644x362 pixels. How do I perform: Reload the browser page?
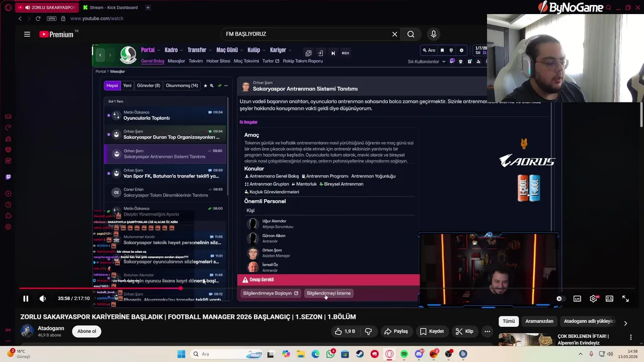click(x=38, y=19)
